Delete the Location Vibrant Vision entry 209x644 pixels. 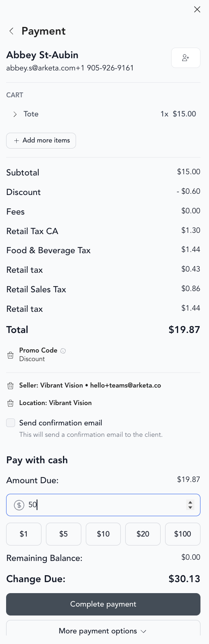coord(11,403)
